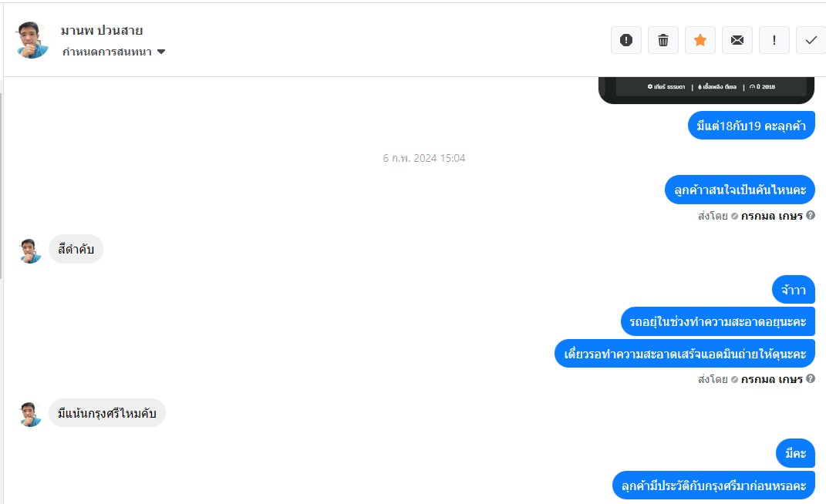Click the spam report exclamation circle icon
Image resolution: width=826 pixels, height=504 pixels.
tap(625, 40)
